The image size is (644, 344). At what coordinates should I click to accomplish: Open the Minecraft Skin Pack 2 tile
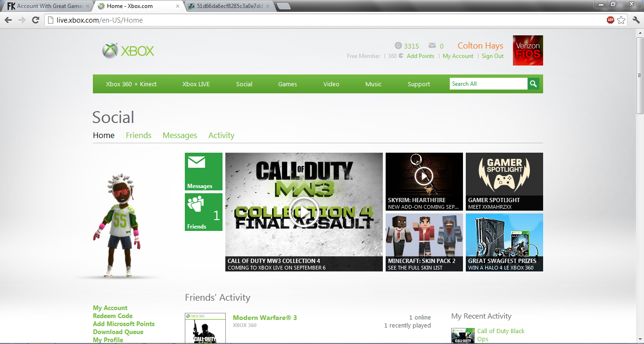pyautogui.click(x=424, y=242)
